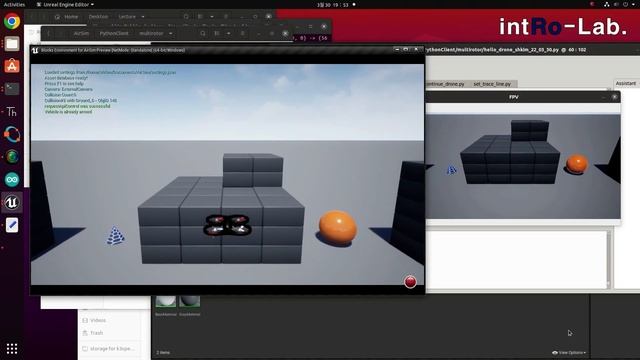Viewport: 640px width, 360px height.
Task: Open Files app in the dock
Action: [x=12, y=44]
